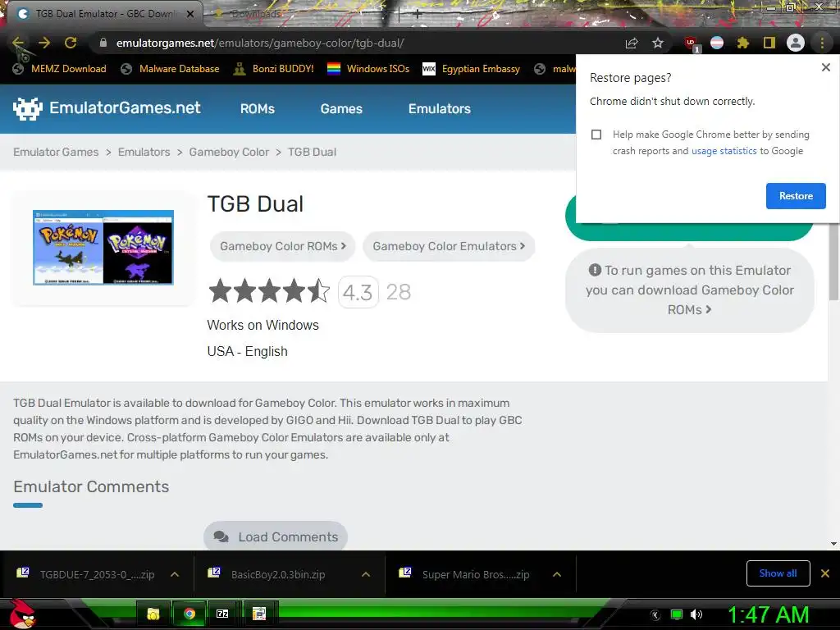Image resolution: width=840 pixels, height=630 pixels.
Task: Click the Chrome taskbar icon
Action: click(189, 614)
